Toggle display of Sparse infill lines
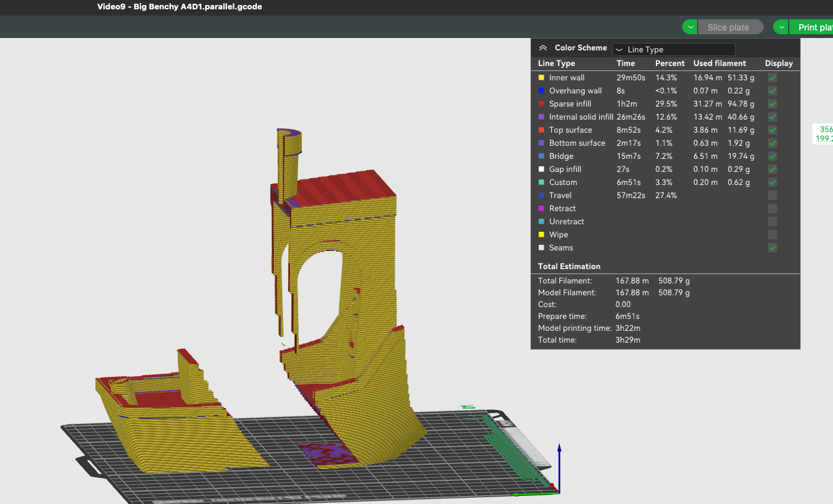833x504 pixels. click(773, 104)
